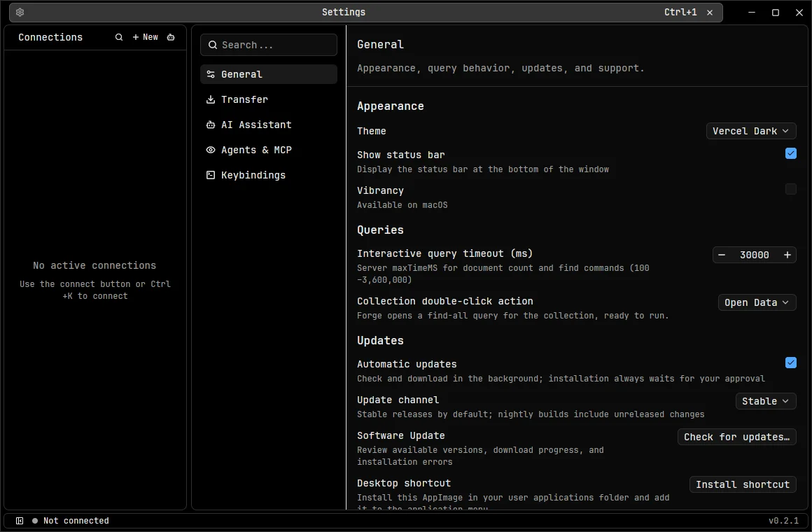812x532 pixels.
Task: Open the AI Assistant settings section
Action: 269,125
